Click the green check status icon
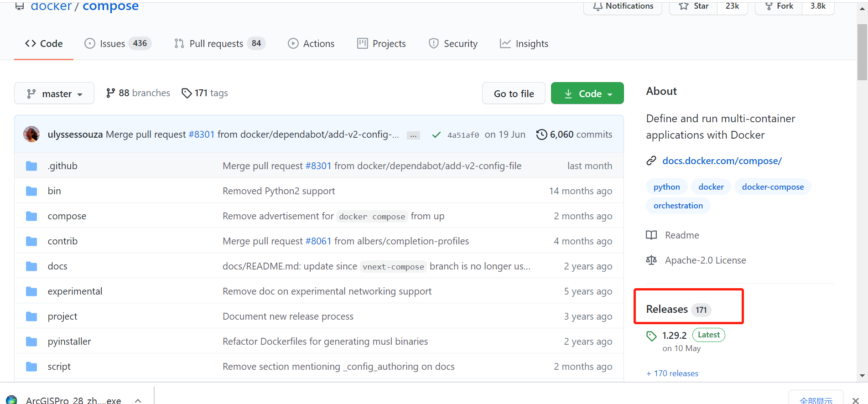This screenshot has width=868, height=404. click(437, 135)
